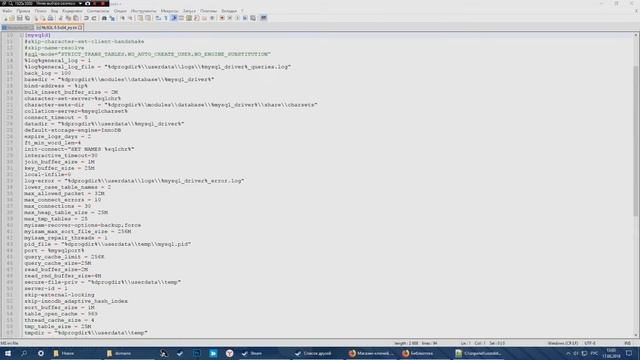Image resolution: width=640 pixels, height=360 pixels.
Task: Click the line 'port = %mysqlport%'
Action: pos(54,250)
